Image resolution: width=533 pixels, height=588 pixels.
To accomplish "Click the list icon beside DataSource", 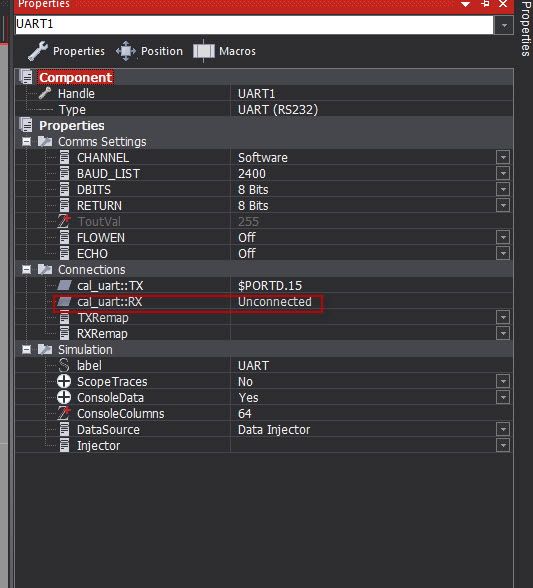I will pyautogui.click(x=65, y=429).
